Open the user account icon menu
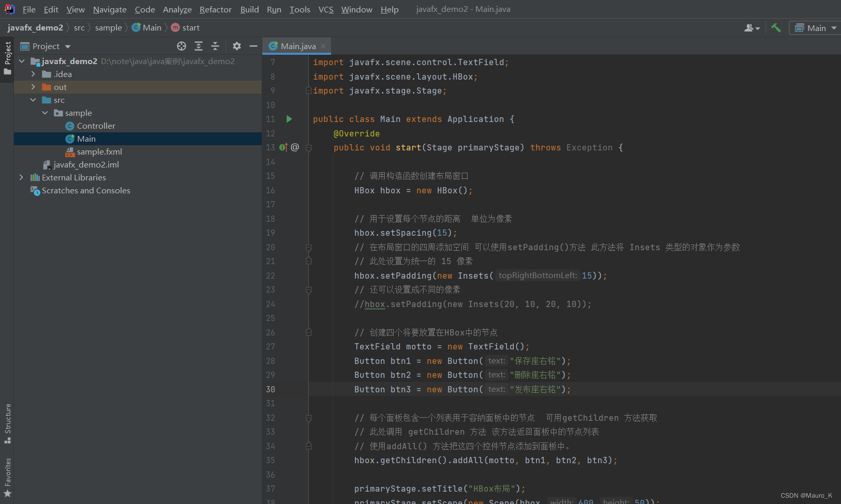This screenshot has width=841, height=504. [752, 28]
